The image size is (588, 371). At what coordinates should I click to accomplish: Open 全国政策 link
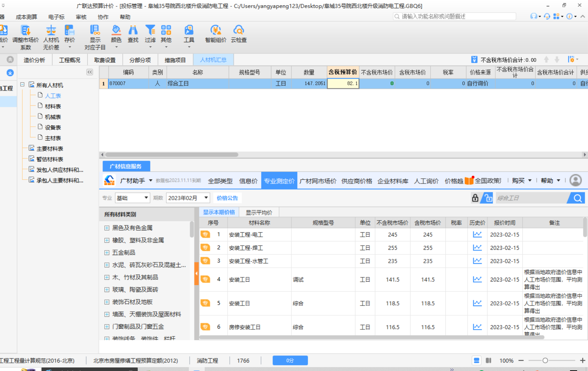click(488, 181)
